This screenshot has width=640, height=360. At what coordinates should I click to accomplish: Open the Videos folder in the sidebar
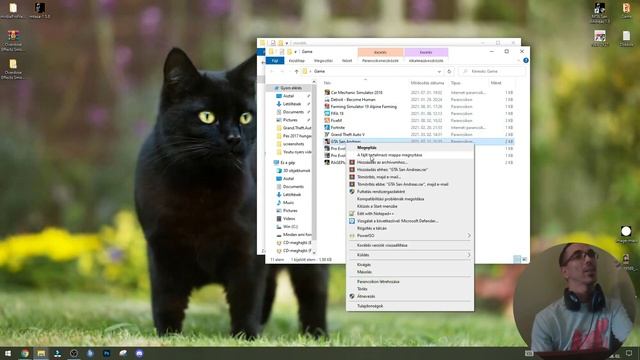click(x=289, y=219)
